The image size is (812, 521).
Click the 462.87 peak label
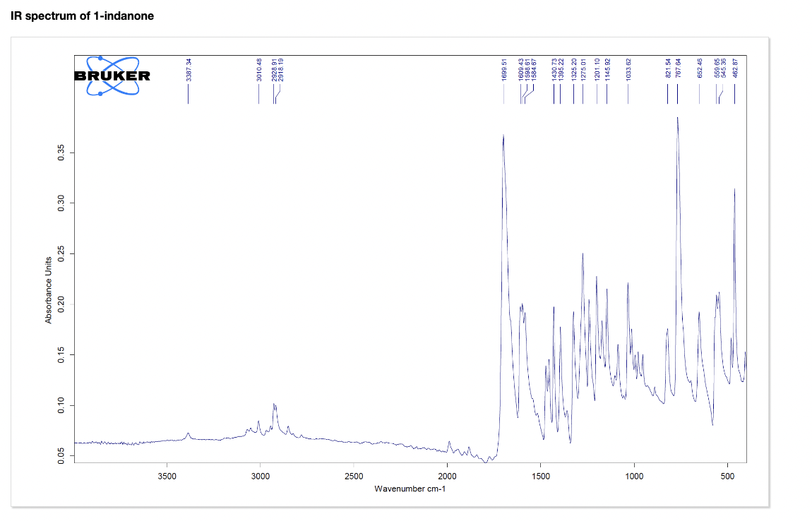click(x=735, y=69)
